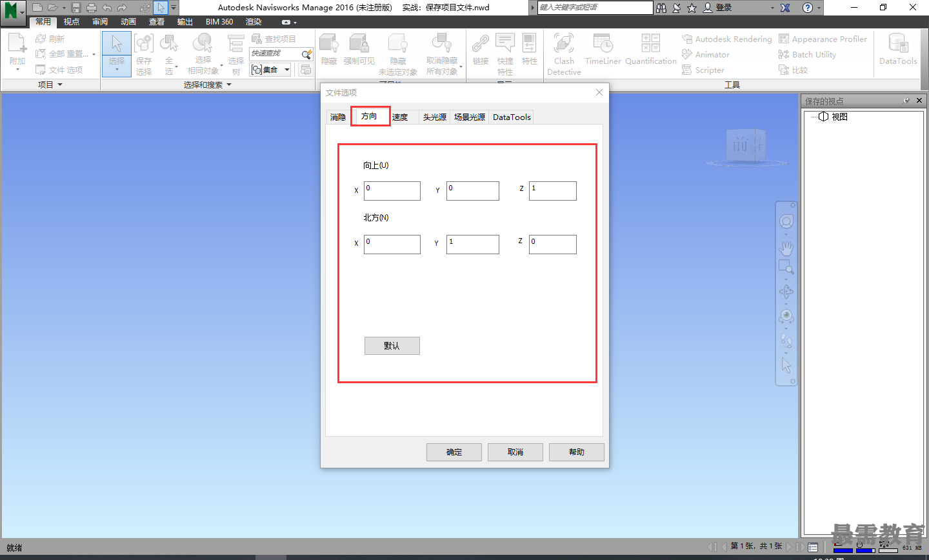Image resolution: width=929 pixels, height=560 pixels.
Task: Click the 特性 properties ribbon icon
Action: (530, 50)
